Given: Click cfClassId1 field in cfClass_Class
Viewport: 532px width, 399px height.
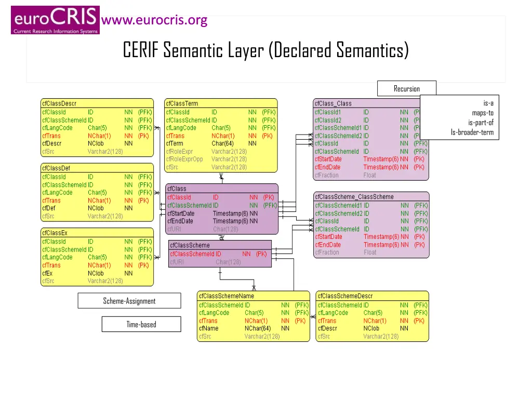Looking at the screenshot, I should pos(367,112).
